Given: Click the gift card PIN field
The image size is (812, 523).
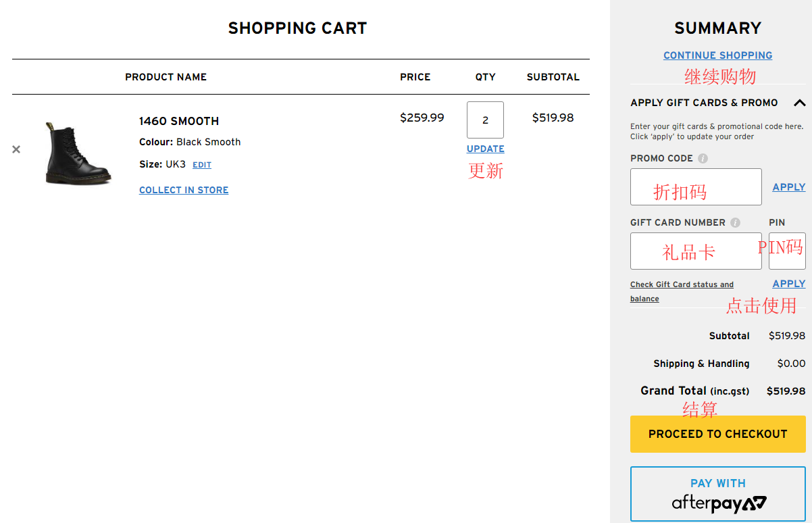Looking at the screenshot, I should 787,251.
